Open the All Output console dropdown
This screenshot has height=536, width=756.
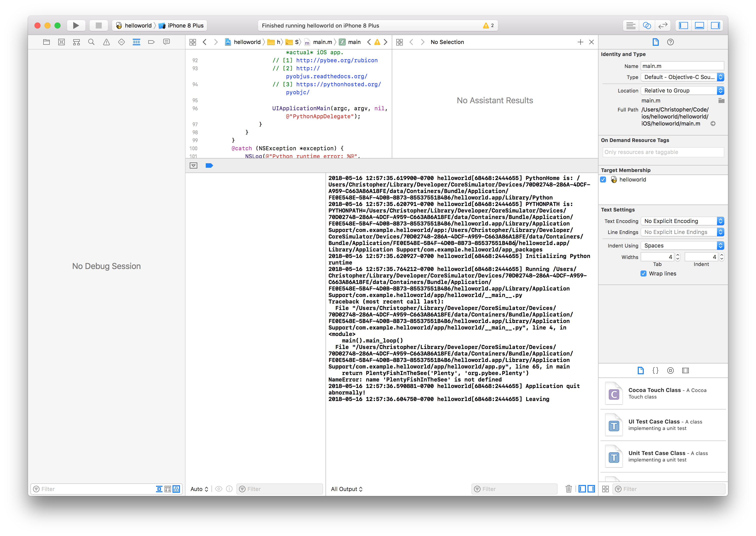click(x=346, y=489)
